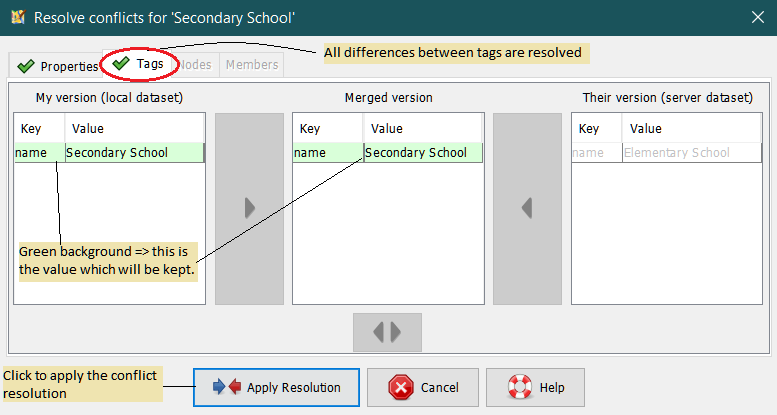
Task: Select 'Elementary School' value in their version
Action: [675, 153]
